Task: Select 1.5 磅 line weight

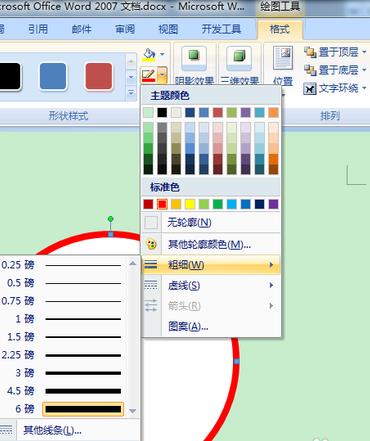Action: pyautogui.click(x=62, y=337)
